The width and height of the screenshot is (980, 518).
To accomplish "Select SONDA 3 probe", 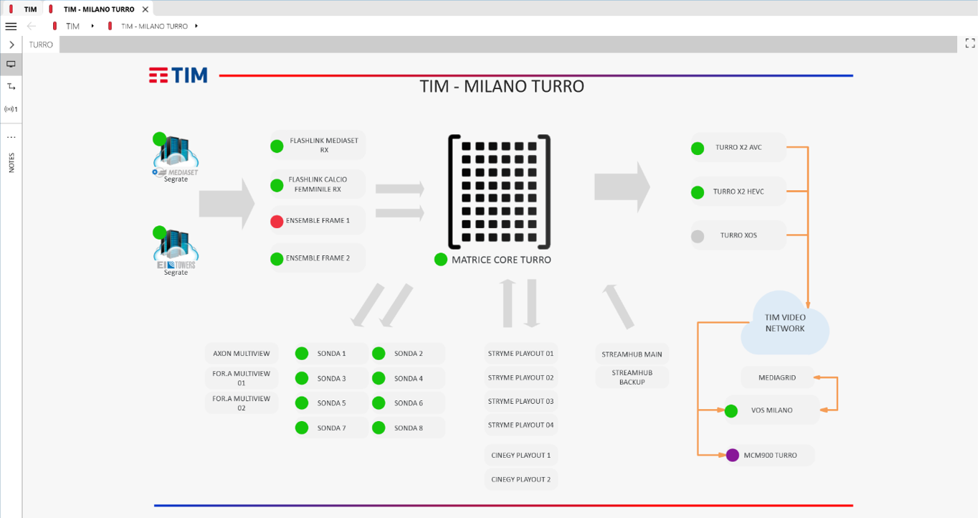I will 330,379.
